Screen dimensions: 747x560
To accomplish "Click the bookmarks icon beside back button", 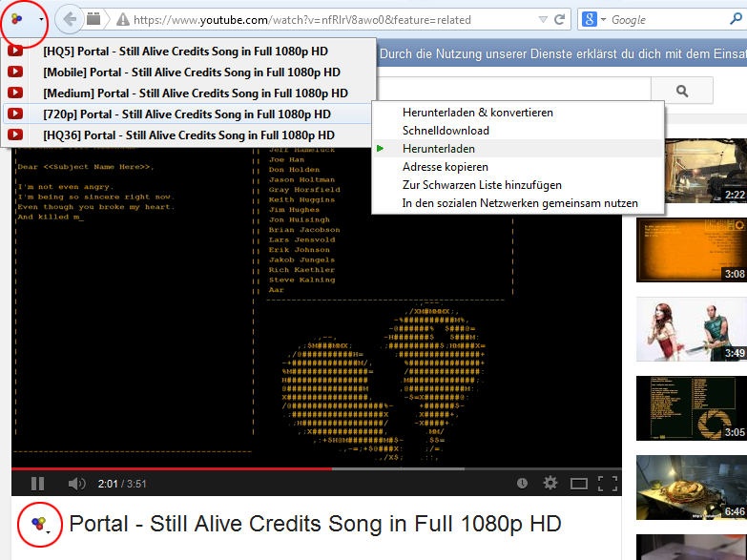I will click(93, 19).
